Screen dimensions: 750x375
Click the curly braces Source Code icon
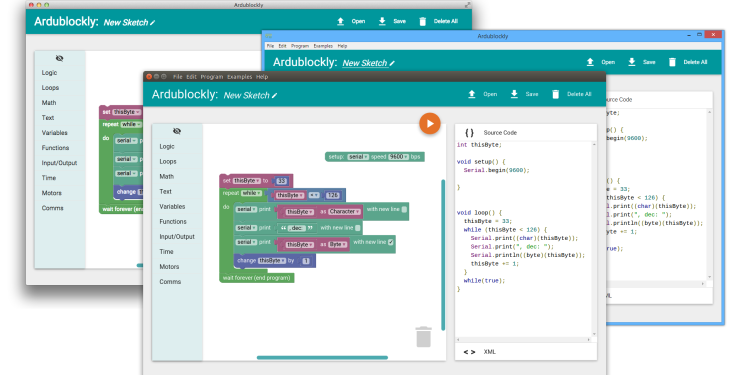[469, 133]
